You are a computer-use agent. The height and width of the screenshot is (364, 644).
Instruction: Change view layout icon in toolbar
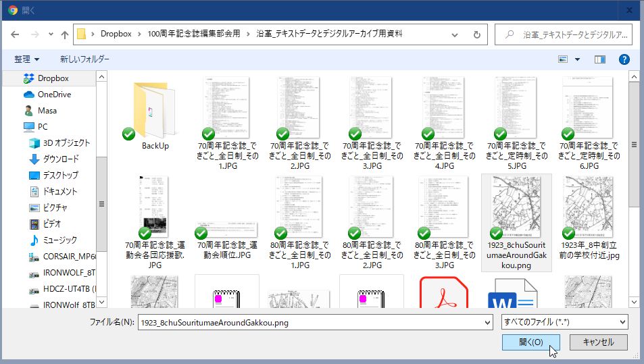[x=563, y=59]
